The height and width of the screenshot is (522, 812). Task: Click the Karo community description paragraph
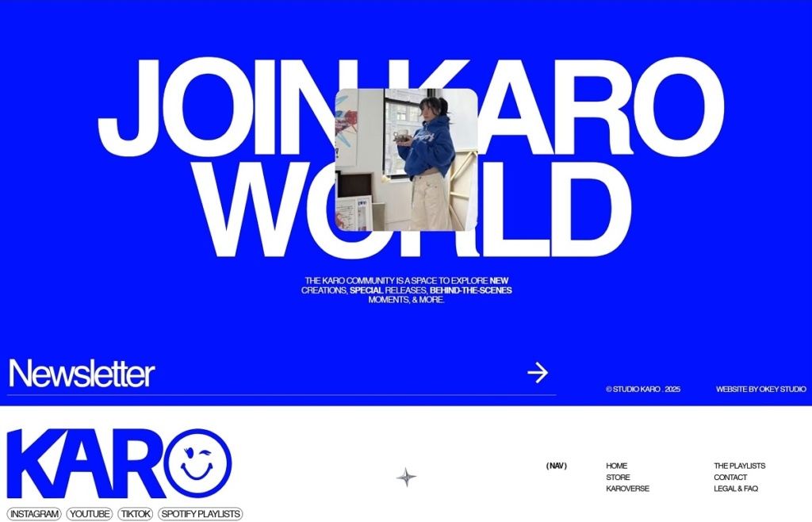point(406,290)
